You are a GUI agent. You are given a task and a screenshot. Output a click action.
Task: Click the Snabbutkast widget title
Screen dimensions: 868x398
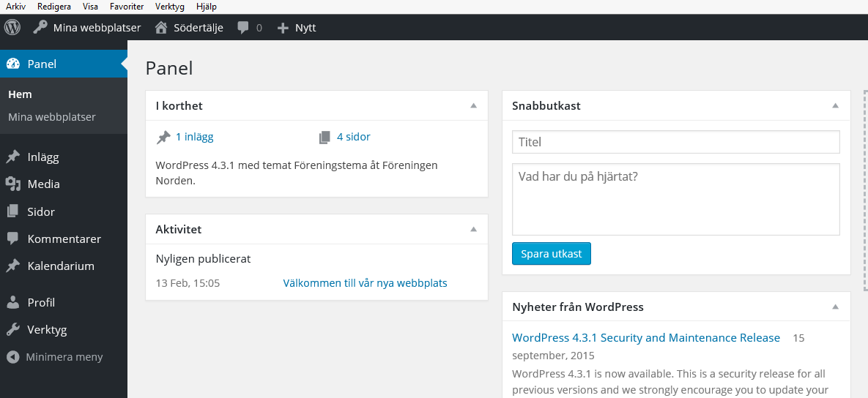point(546,105)
